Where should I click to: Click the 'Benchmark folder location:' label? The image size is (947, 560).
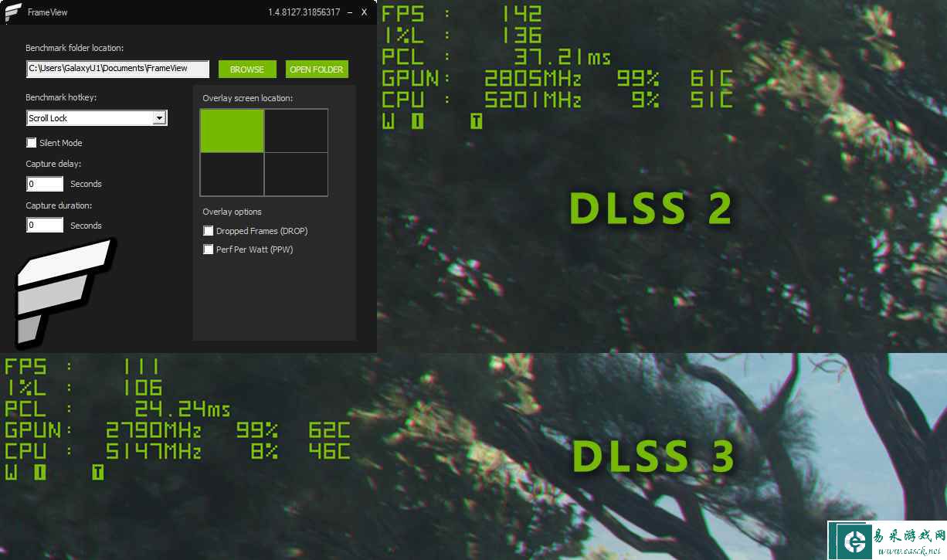point(75,48)
